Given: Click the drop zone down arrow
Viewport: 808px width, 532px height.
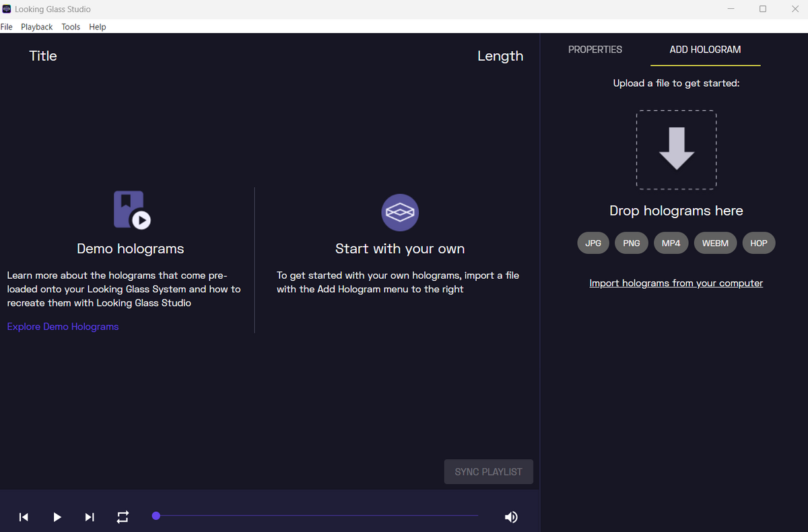Looking at the screenshot, I should pyautogui.click(x=676, y=149).
